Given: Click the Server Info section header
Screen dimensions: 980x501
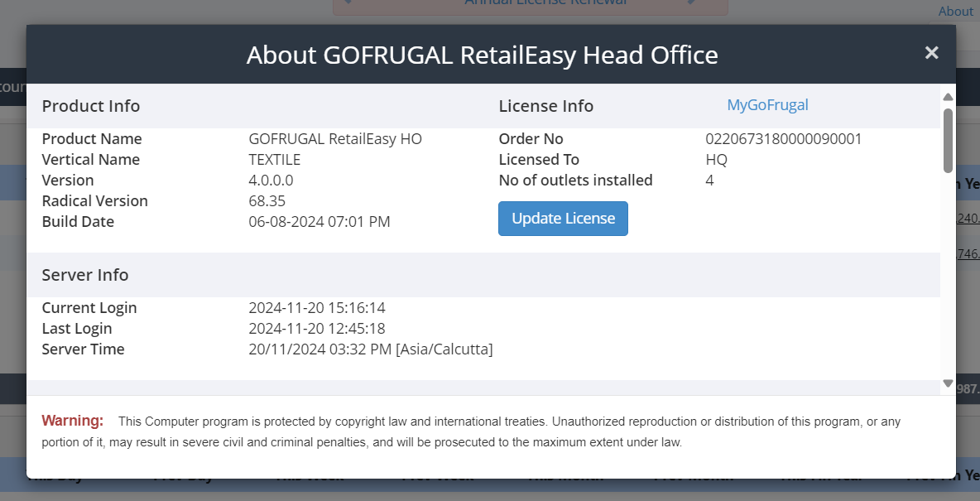Looking at the screenshot, I should click(x=85, y=275).
